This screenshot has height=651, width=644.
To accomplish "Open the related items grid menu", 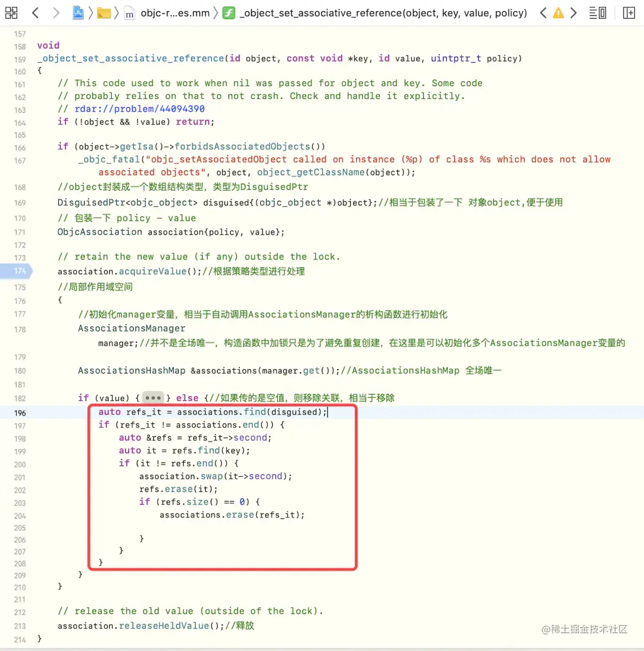I will coord(11,12).
